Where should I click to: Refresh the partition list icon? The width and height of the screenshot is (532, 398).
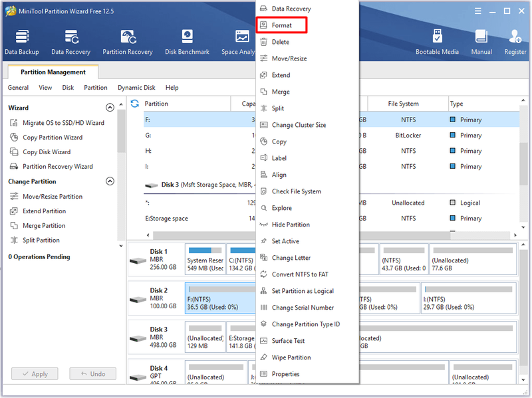(135, 104)
